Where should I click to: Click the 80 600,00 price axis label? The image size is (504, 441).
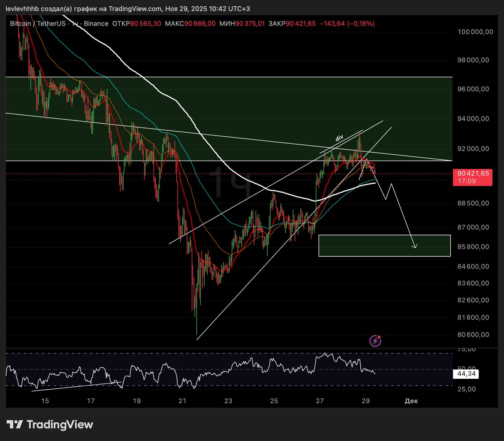(x=474, y=335)
